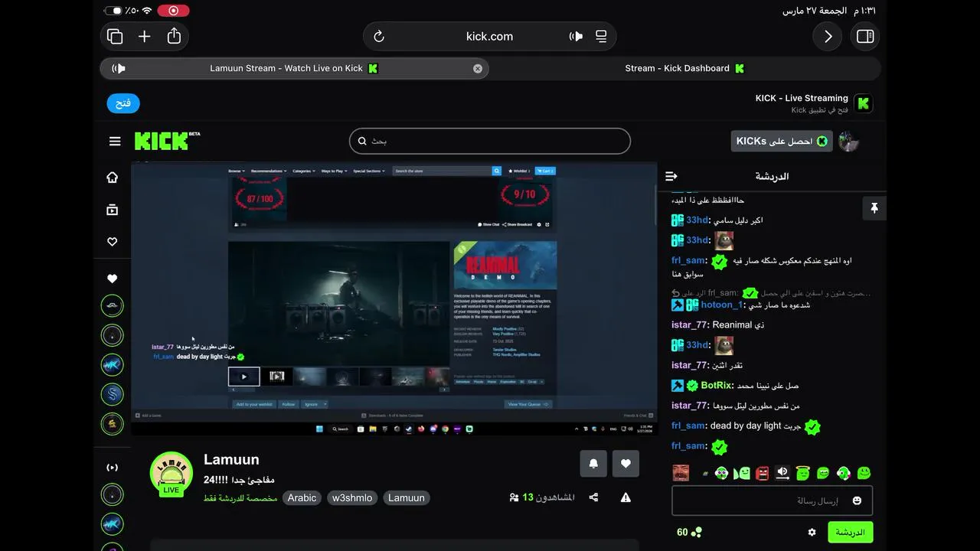Open the page settings menu in the address bar

(x=601, y=37)
